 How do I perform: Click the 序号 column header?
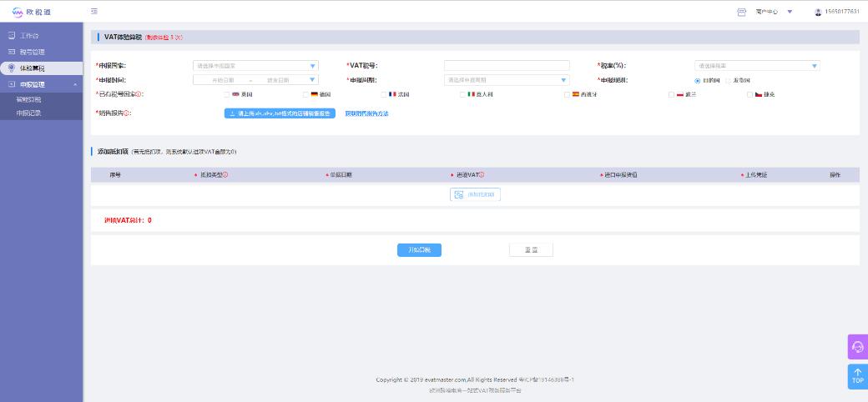(115, 175)
